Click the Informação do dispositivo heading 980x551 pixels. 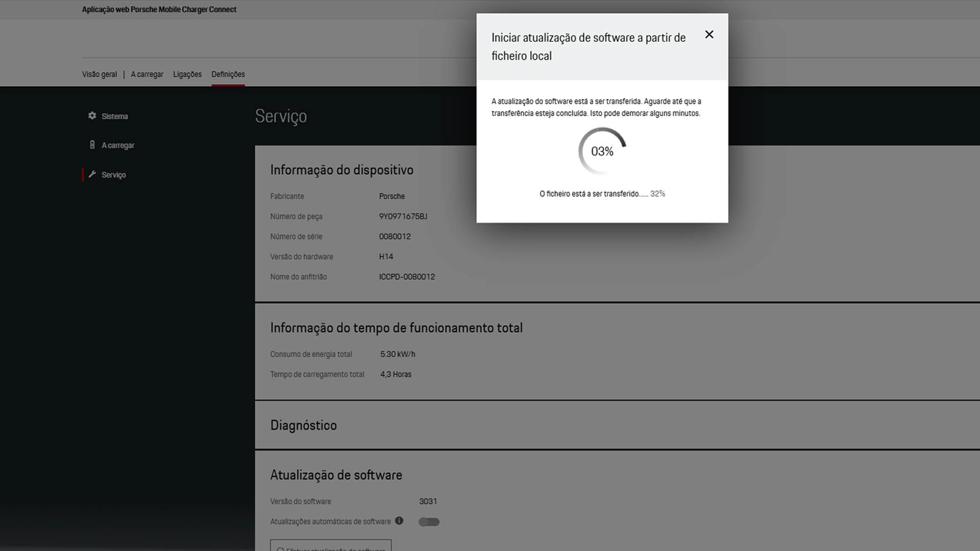(342, 170)
